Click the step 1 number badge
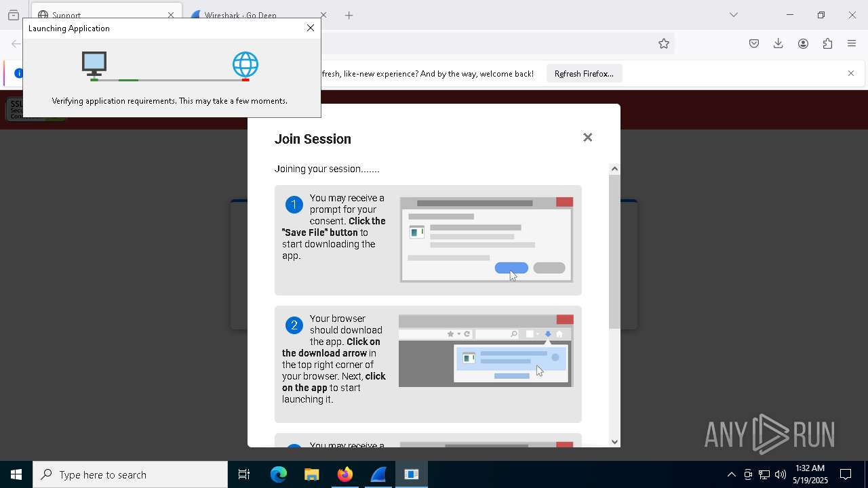The height and width of the screenshot is (488, 868). tap(294, 205)
